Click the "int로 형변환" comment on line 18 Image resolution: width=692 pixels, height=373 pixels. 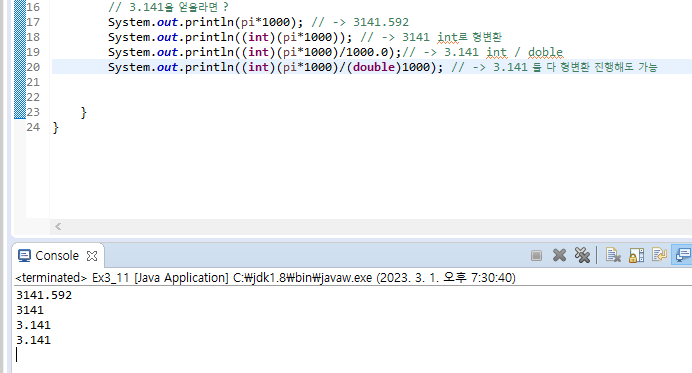pos(470,37)
